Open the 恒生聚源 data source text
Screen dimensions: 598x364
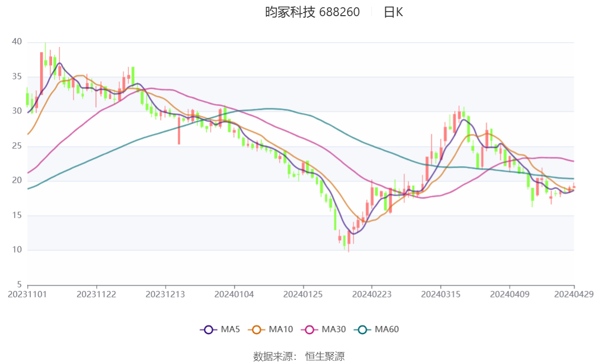(x=325, y=356)
